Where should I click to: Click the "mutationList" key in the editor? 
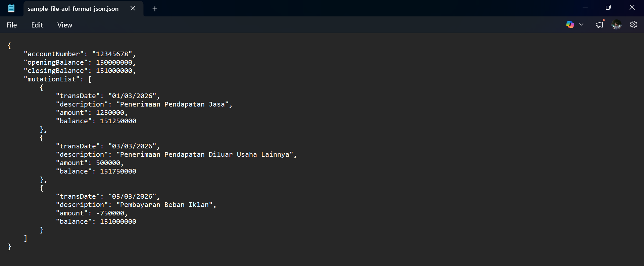pyautogui.click(x=52, y=79)
